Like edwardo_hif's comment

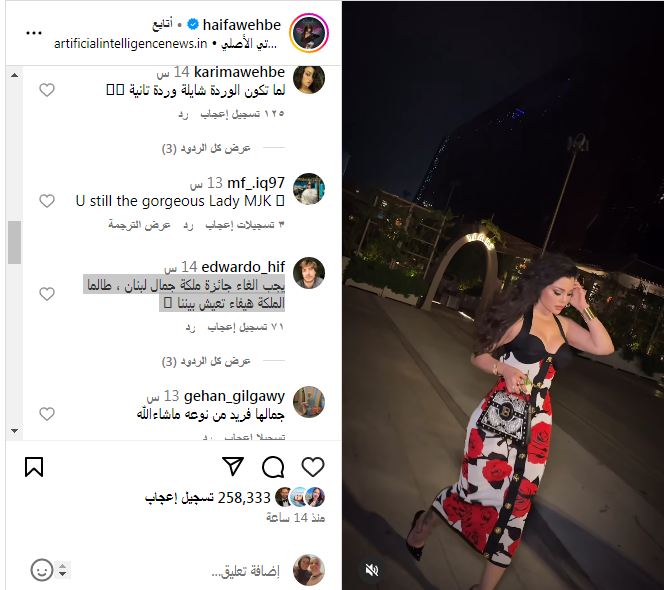[x=47, y=294]
